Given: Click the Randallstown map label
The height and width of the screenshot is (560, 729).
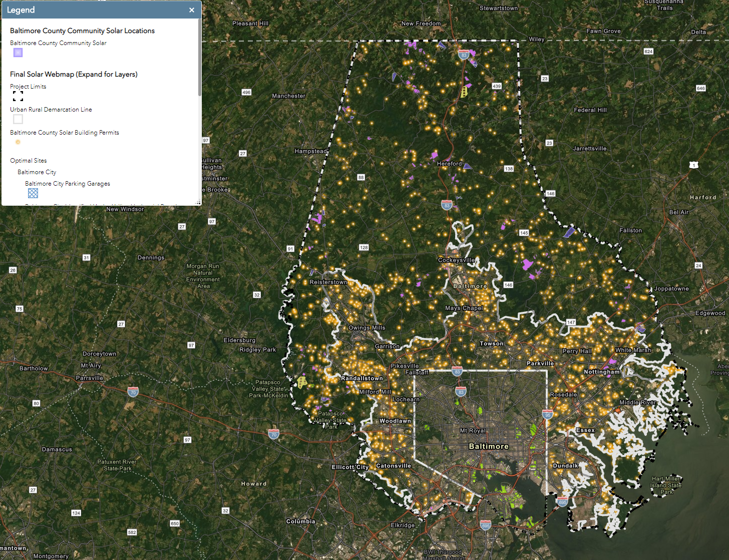Looking at the screenshot, I should click(x=362, y=378).
